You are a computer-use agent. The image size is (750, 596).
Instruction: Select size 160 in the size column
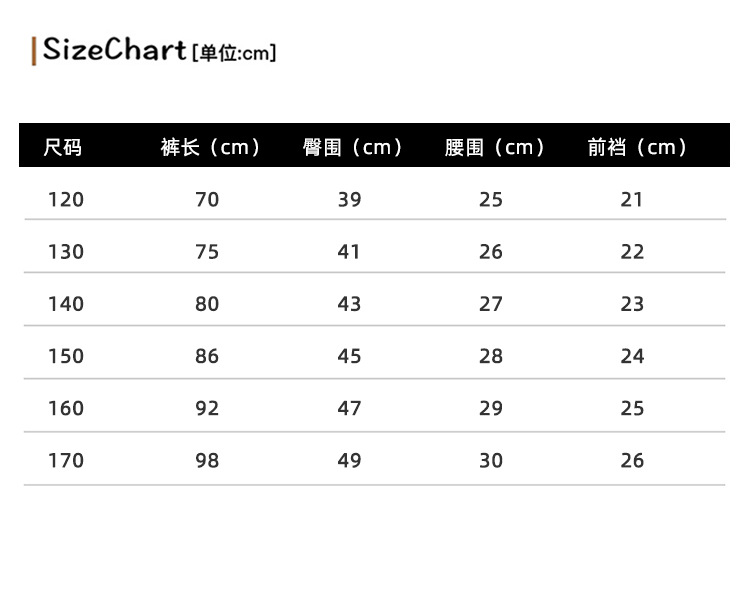66,408
